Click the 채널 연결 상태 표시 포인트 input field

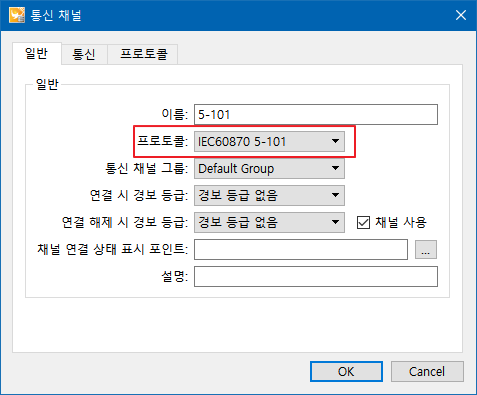(301, 249)
